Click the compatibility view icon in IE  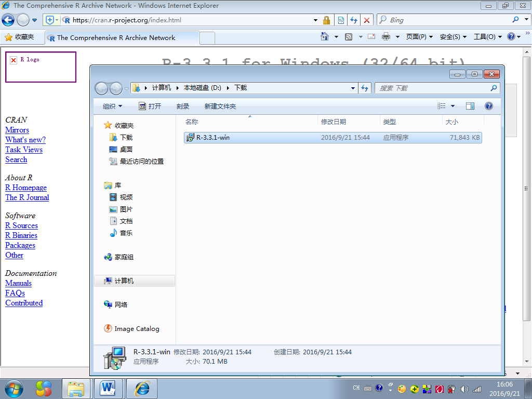[341, 20]
